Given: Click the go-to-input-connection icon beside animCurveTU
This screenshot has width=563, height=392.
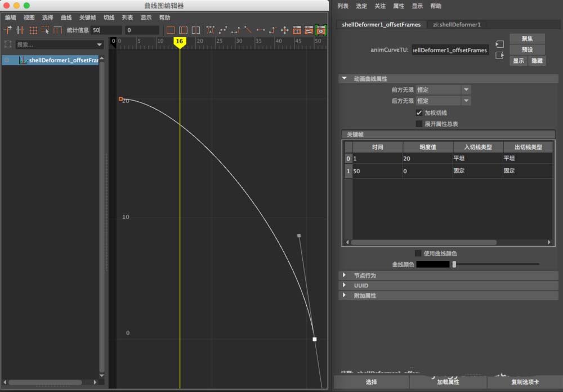Looking at the screenshot, I should click(x=499, y=44).
